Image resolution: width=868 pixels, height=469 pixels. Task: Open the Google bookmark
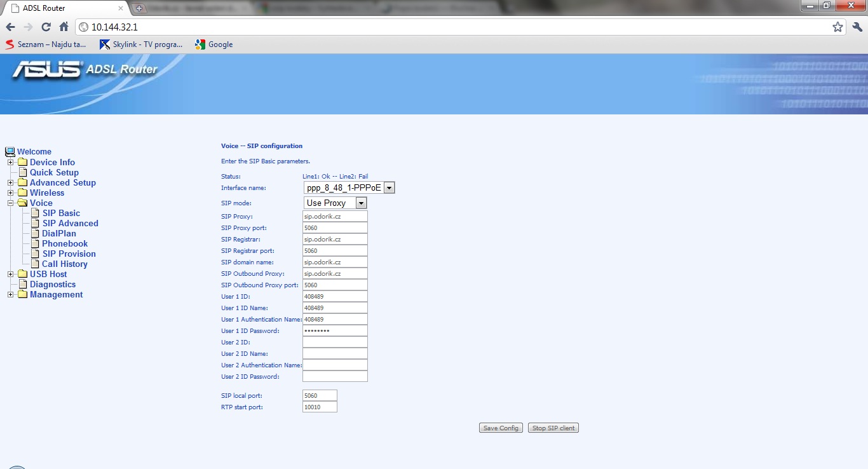tap(214, 44)
